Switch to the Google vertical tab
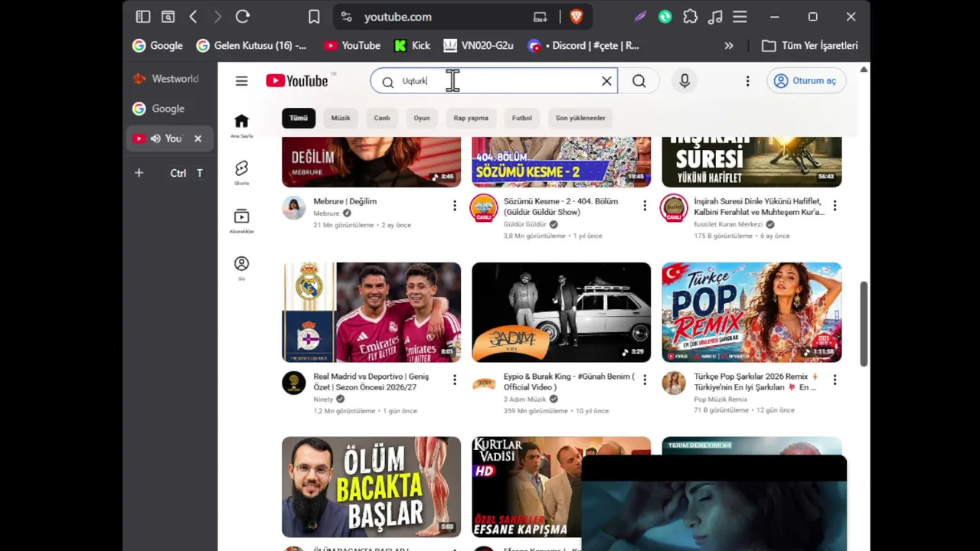This screenshot has height=551, width=980. click(x=170, y=109)
